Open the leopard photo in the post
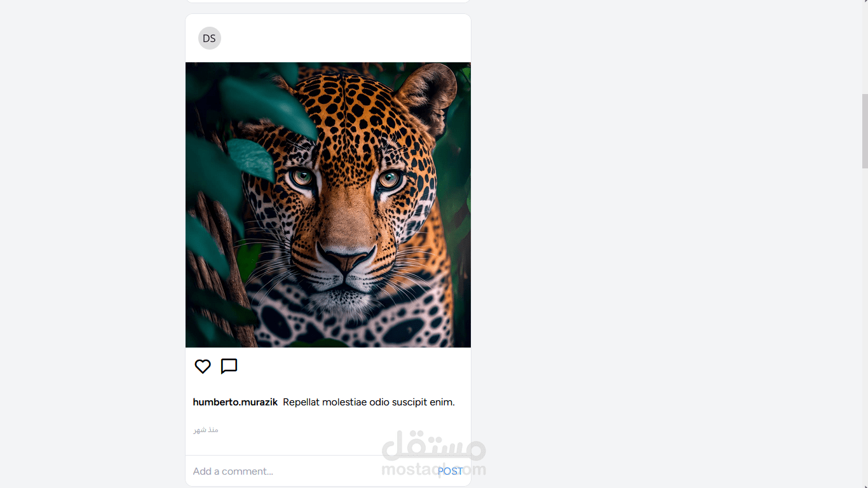 coord(328,205)
